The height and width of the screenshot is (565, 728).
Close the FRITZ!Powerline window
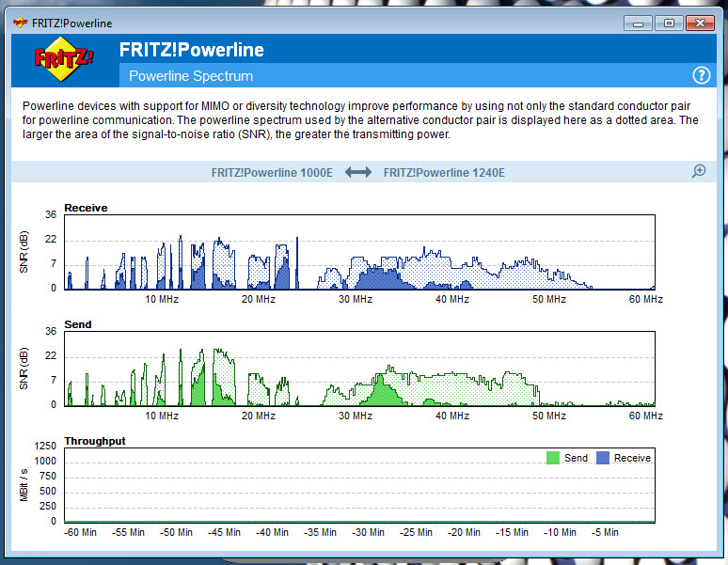tap(700, 23)
